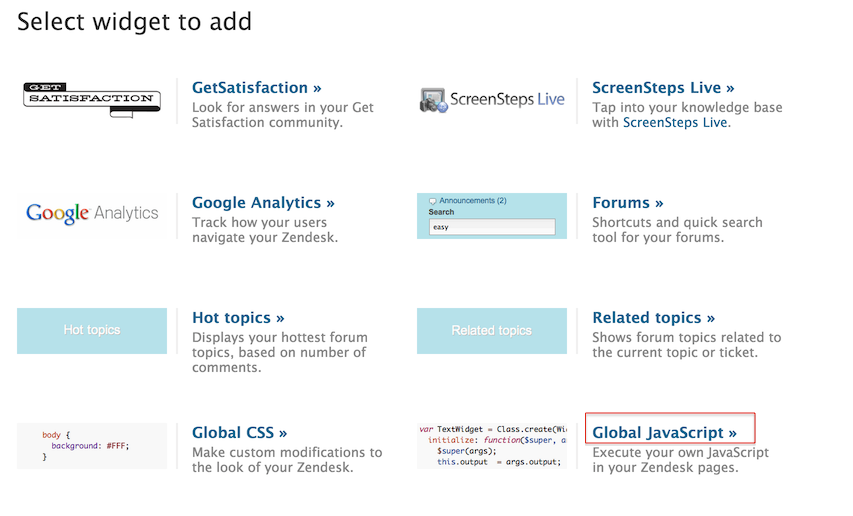Add the Hot topics » widget
853x516 pixels.
pos(238,318)
